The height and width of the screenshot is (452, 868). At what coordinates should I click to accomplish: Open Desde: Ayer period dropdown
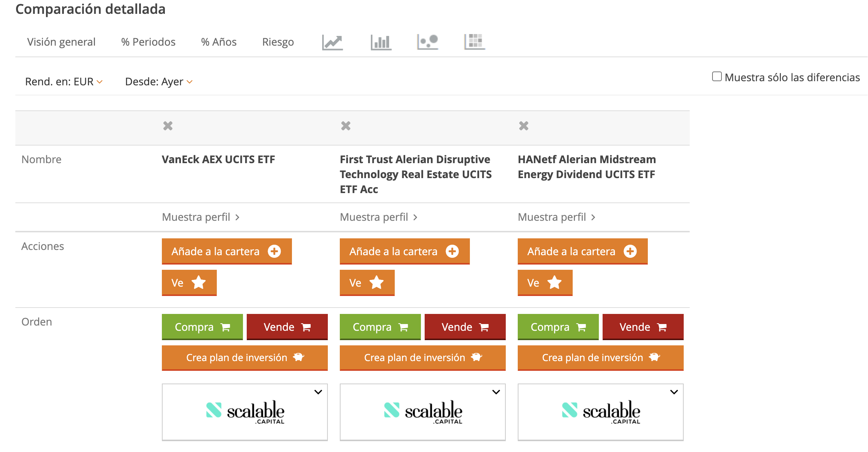click(158, 82)
